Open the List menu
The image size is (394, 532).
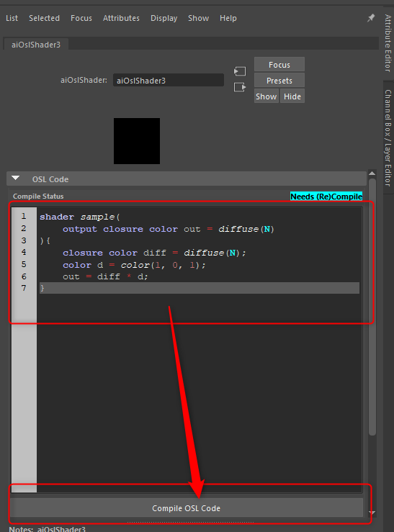(12, 18)
